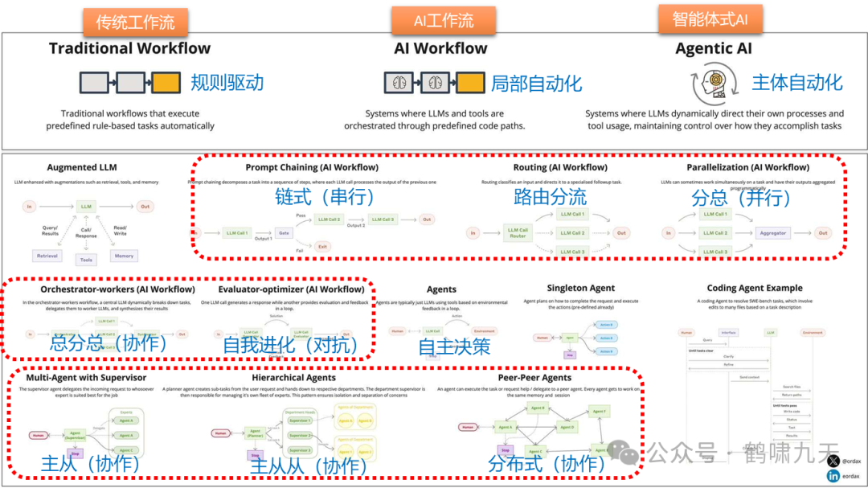The image size is (868, 488).
Task: Click the X (Twitter) icon next to @ordax
Action: tap(833, 461)
